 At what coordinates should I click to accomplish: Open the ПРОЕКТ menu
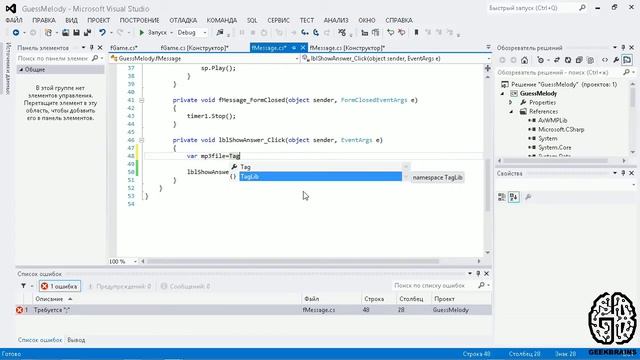98,20
